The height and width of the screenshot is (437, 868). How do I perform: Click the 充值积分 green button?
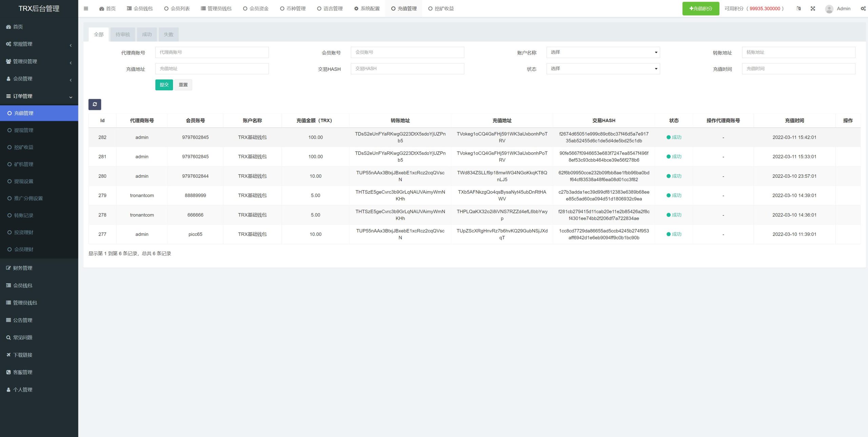coord(701,8)
